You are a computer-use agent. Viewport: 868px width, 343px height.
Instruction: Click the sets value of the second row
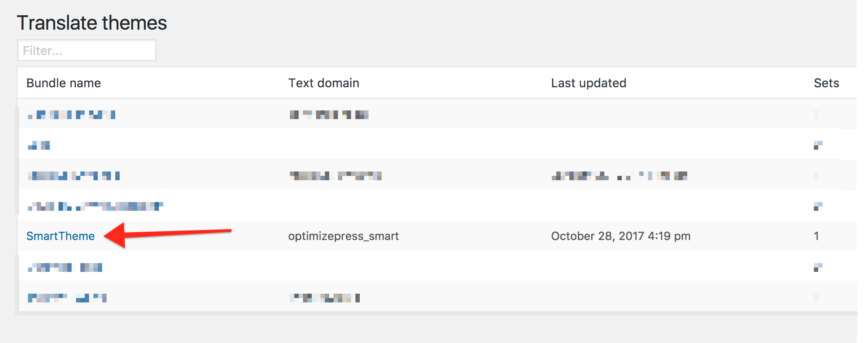(x=818, y=145)
